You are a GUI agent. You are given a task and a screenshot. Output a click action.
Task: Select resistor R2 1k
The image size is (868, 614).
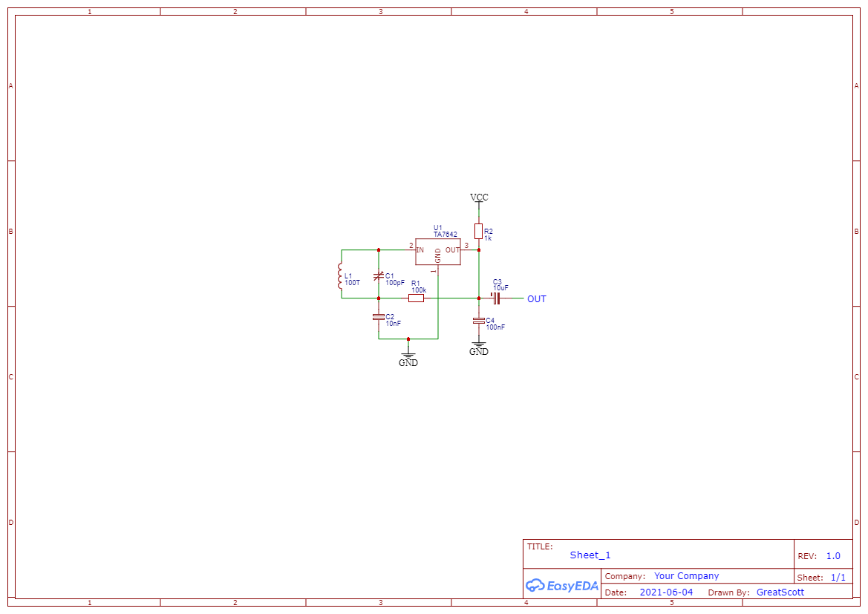(480, 232)
